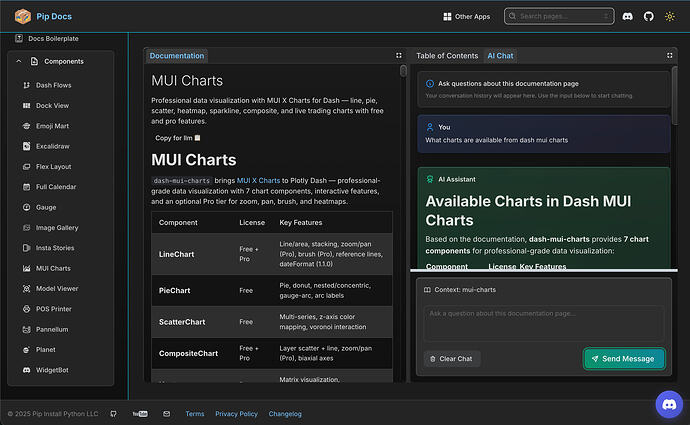Click the Pip Docs logo icon
The image size is (690, 425).
pyautogui.click(x=22, y=16)
